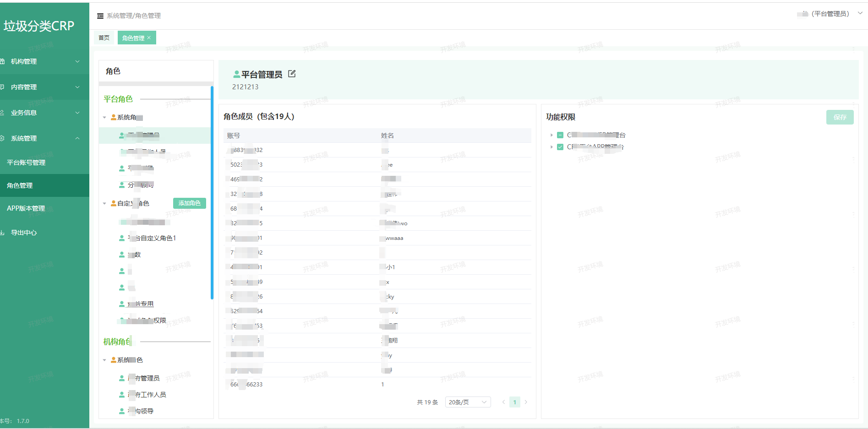The height and width of the screenshot is (429, 868).
Task: Click the 机构管理 building icon in sidebar
Action: tap(2, 61)
